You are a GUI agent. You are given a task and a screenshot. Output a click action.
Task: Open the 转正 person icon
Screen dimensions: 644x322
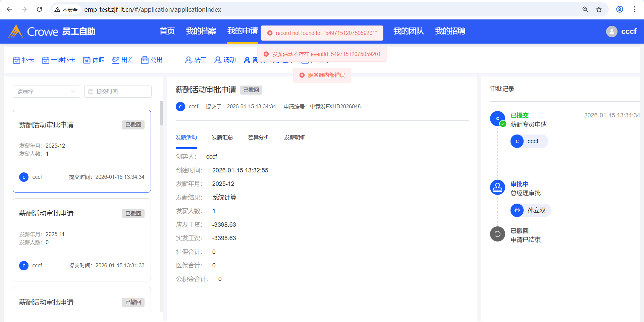[189, 60]
